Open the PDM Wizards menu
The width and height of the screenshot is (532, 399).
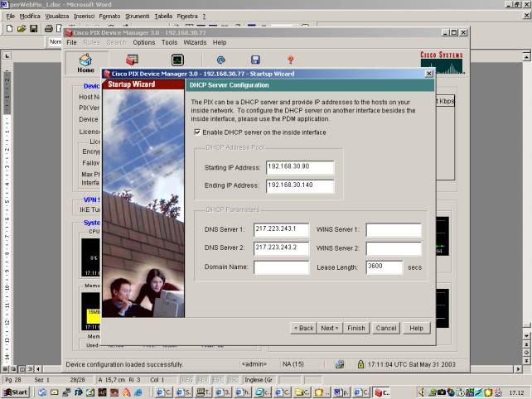(195, 42)
